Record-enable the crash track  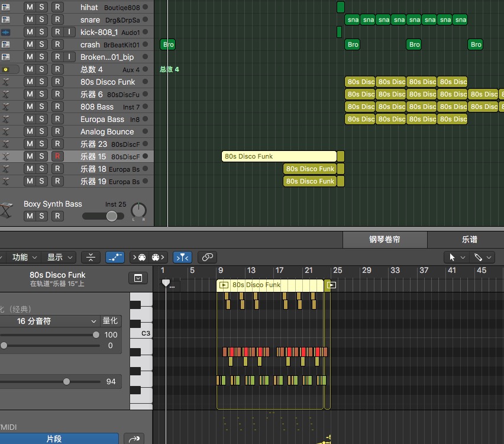tap(57, 44)
